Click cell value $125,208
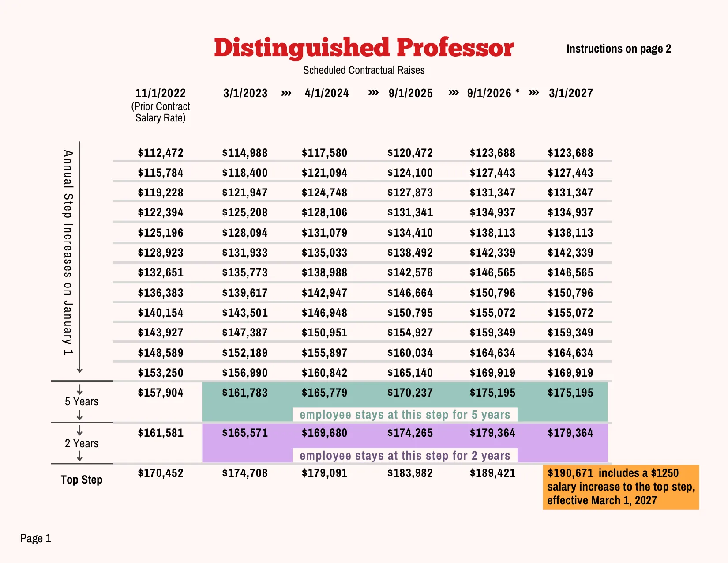 point(245,212)
